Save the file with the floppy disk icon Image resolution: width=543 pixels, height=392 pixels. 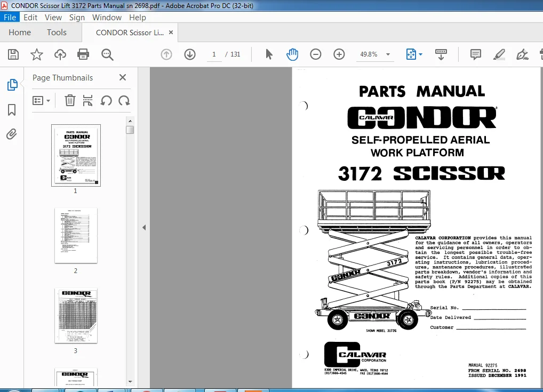pos(13,54)
